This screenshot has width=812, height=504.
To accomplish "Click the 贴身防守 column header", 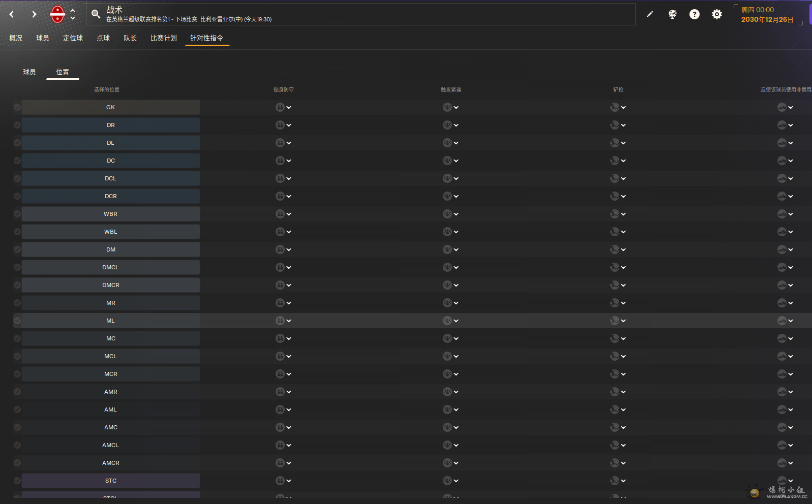I will point(284,89).
